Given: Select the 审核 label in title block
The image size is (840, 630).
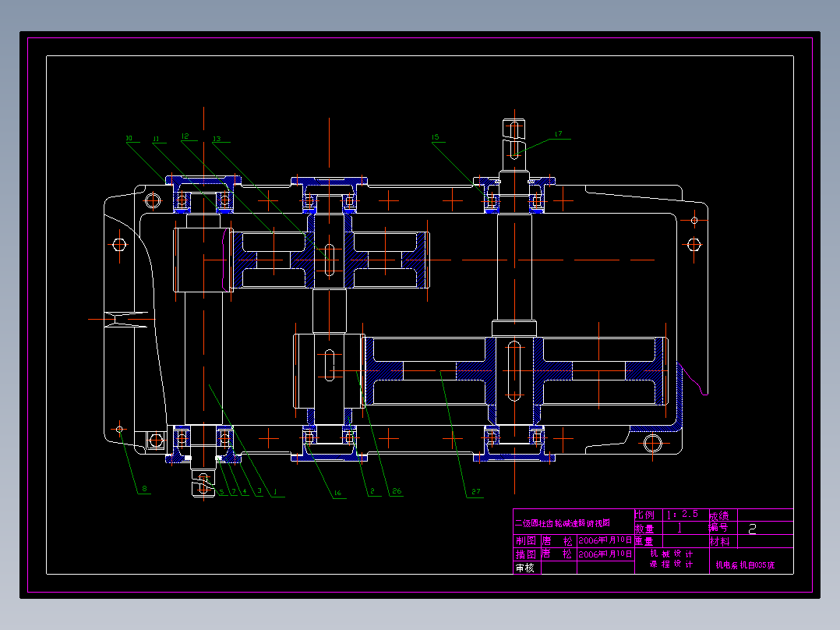Looking at the screenshot, I should (525, 568).
